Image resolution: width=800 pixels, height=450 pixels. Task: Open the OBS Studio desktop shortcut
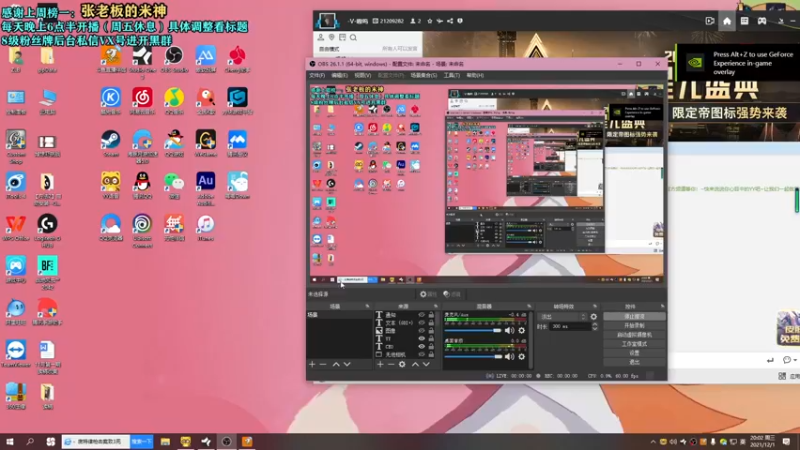(x=173, y=56)
